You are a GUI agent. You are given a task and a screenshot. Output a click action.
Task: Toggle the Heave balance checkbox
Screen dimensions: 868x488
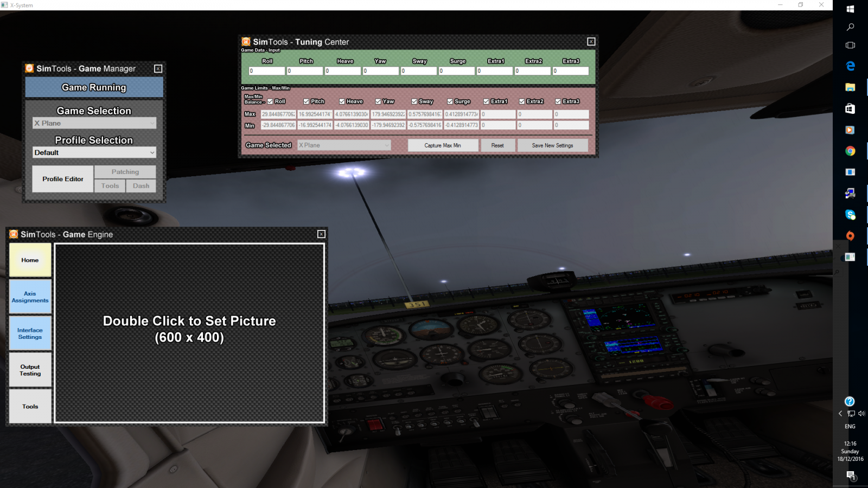pyautogui.click(x=342, y=101)
